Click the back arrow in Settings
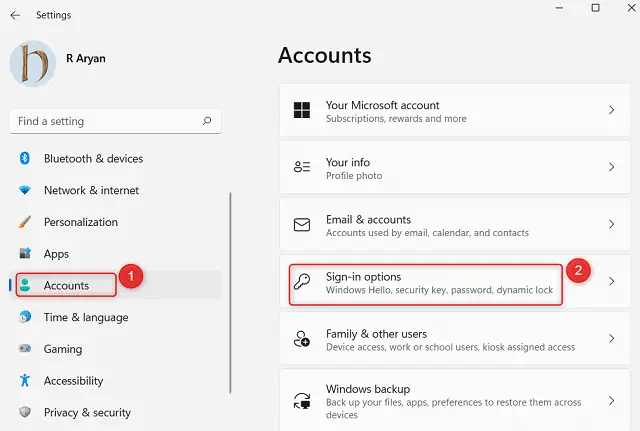Image resolution: width=640 pixels, height=431 pixels. 15,15
